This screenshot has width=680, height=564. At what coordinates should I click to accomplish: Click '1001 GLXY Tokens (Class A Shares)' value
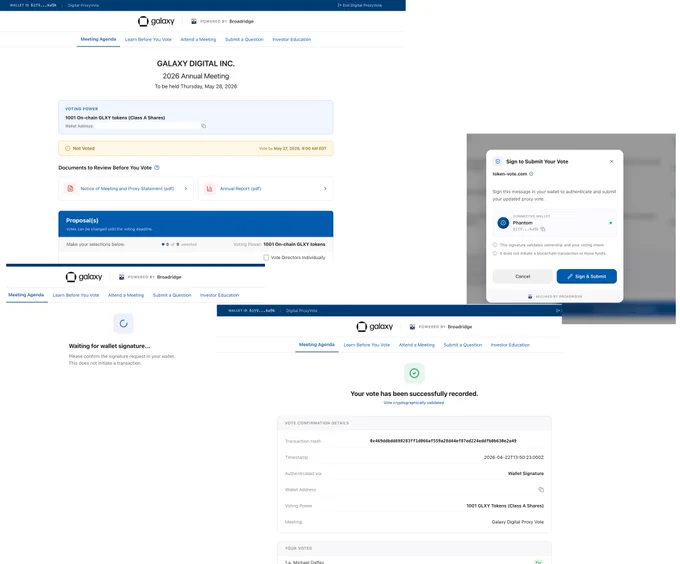[x=505, y=506]
